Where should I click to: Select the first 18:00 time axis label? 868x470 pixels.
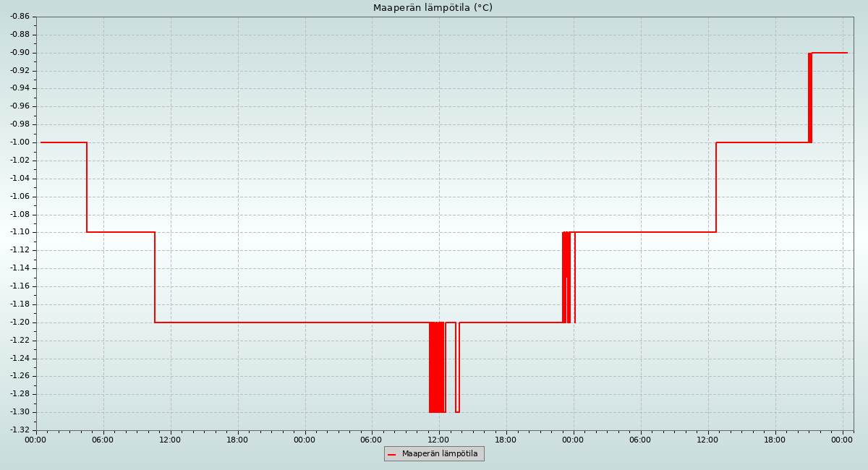[x=237, y=440]
